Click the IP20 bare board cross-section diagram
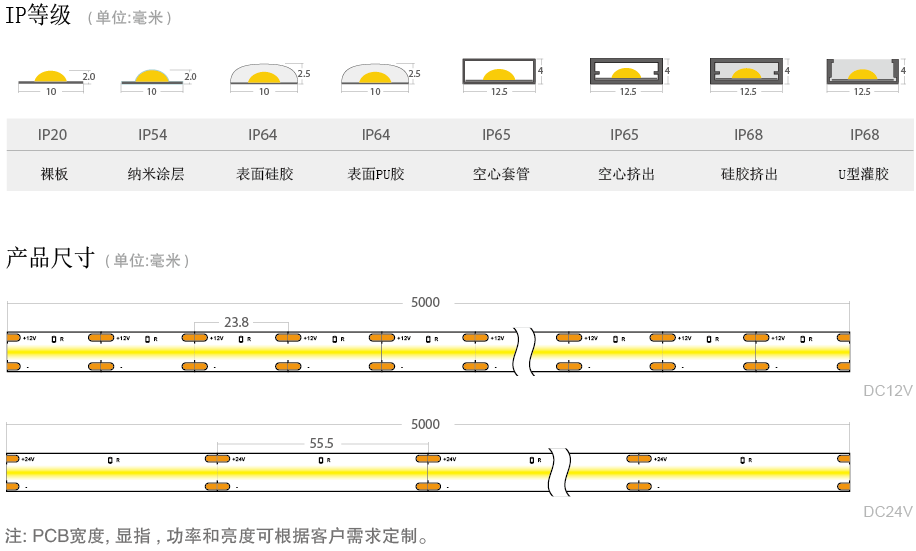Image resolution: width=916 pixels, height=551 pixels. pyautogui.click(x=51, y=78)
